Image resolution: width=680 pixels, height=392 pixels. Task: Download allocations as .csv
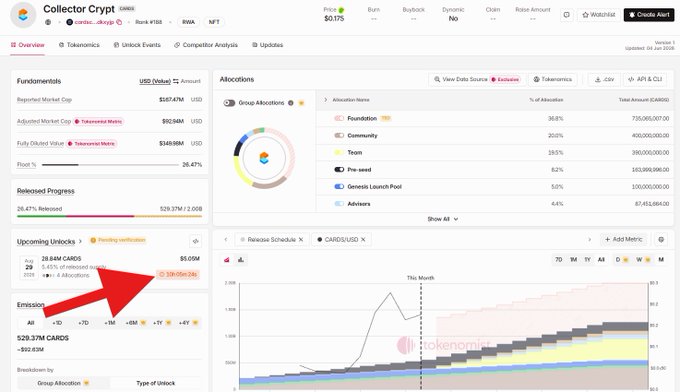[604, 79]
